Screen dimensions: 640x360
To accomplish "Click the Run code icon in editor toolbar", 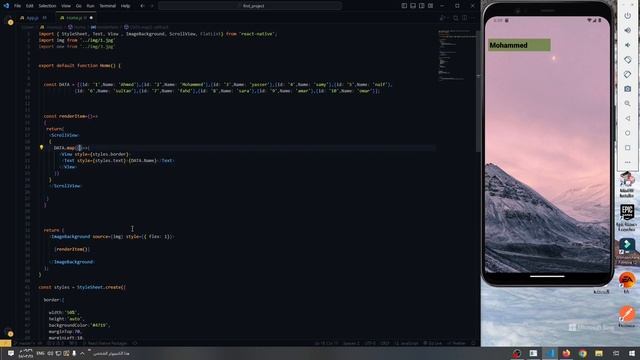I will click(442, 18).
